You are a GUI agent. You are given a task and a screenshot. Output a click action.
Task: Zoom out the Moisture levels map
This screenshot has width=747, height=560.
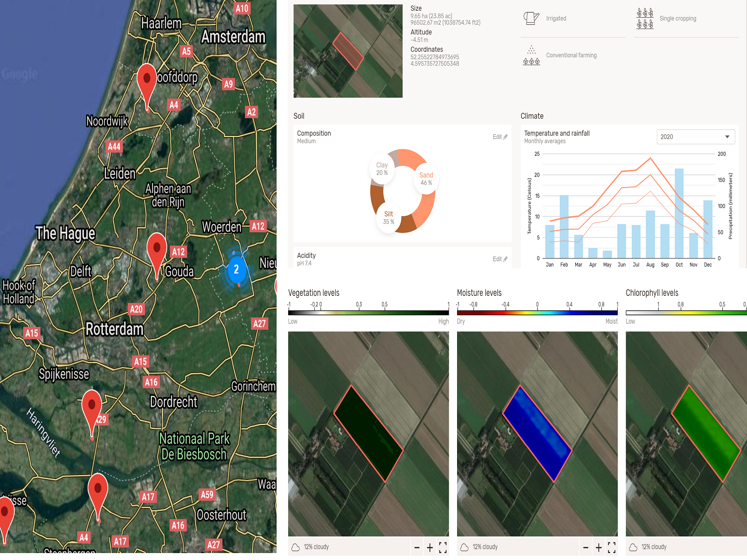[x=586, y=547]
